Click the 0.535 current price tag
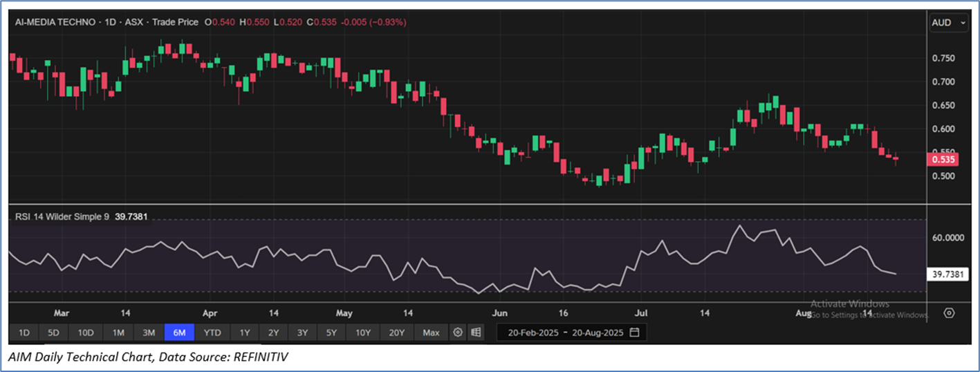This screenshot has width=980, height=372. pos(943,160)
